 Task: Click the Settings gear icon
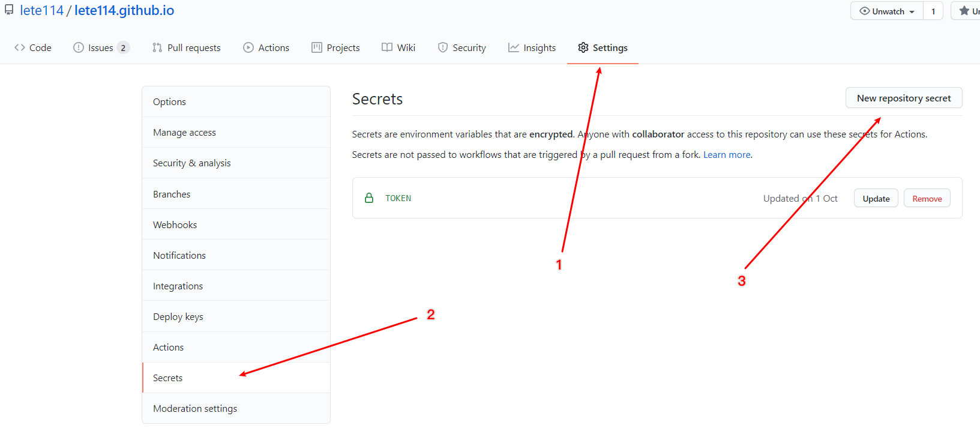(582, 47)
